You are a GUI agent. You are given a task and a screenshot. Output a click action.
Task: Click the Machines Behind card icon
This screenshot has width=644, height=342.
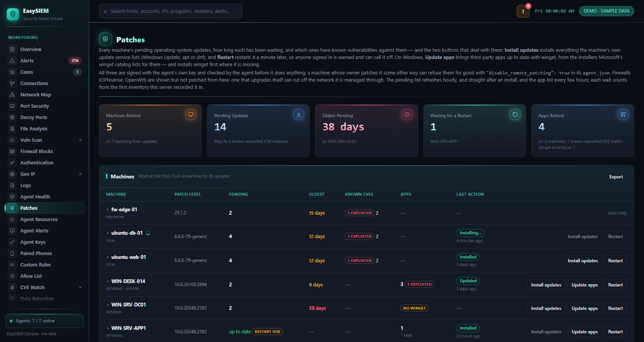click(x=191, y=115)
